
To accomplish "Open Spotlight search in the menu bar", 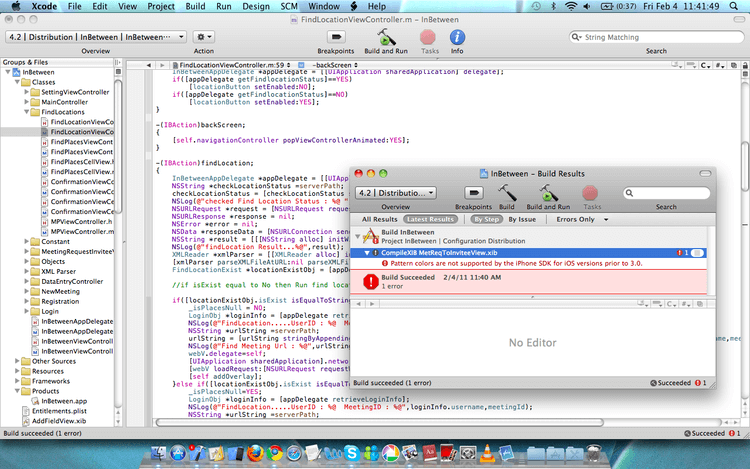I will [x=733, y=6].
